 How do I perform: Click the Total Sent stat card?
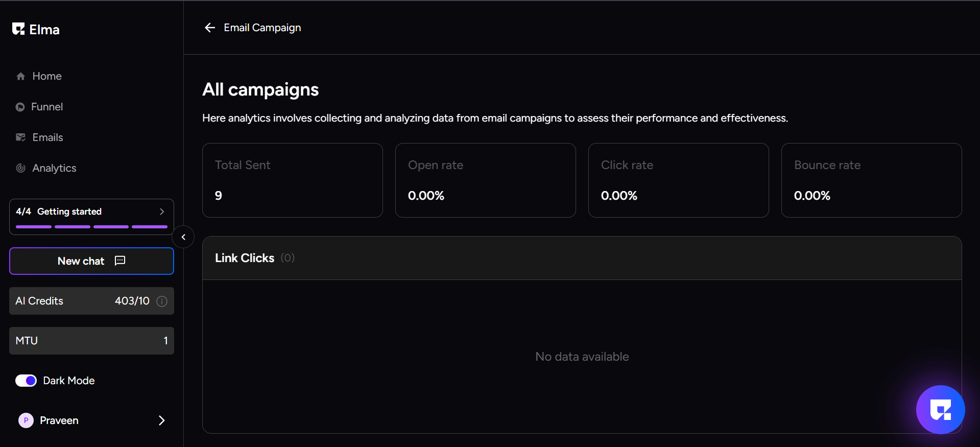[x=292, y=180]
